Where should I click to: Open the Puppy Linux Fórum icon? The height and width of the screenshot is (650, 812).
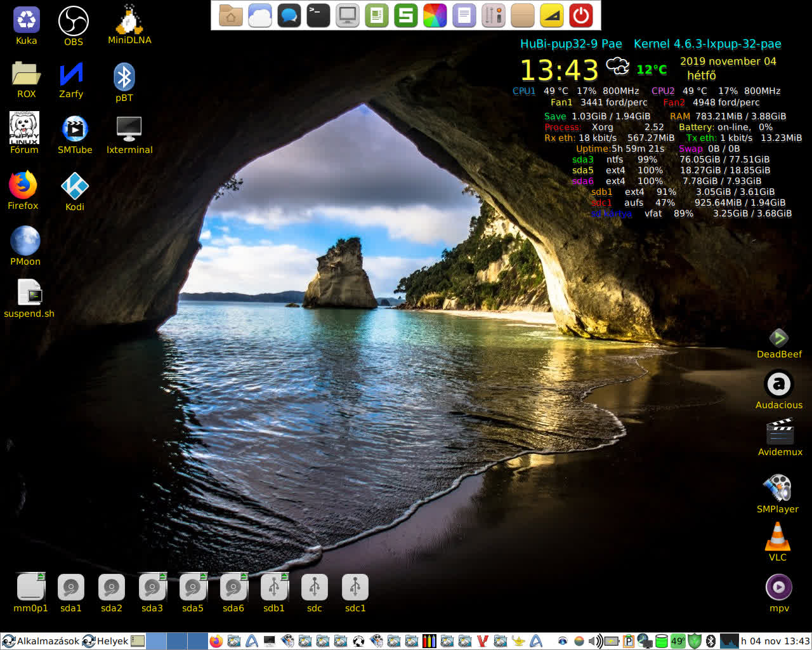pos(24,128)
